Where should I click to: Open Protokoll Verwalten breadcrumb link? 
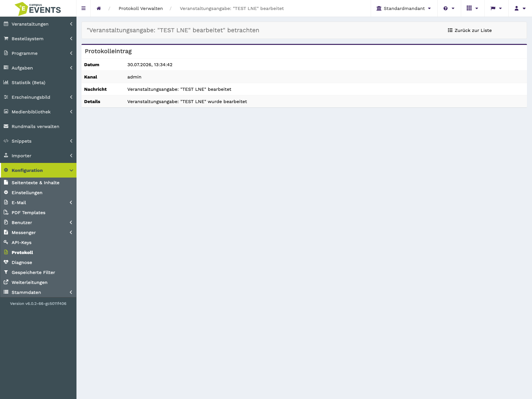click(141, 8)
